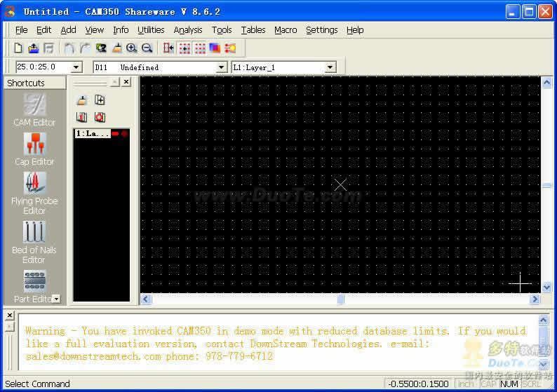This screenshot has height=392, width=557.
Task: Open the Utilities menu
Action: 151,30
